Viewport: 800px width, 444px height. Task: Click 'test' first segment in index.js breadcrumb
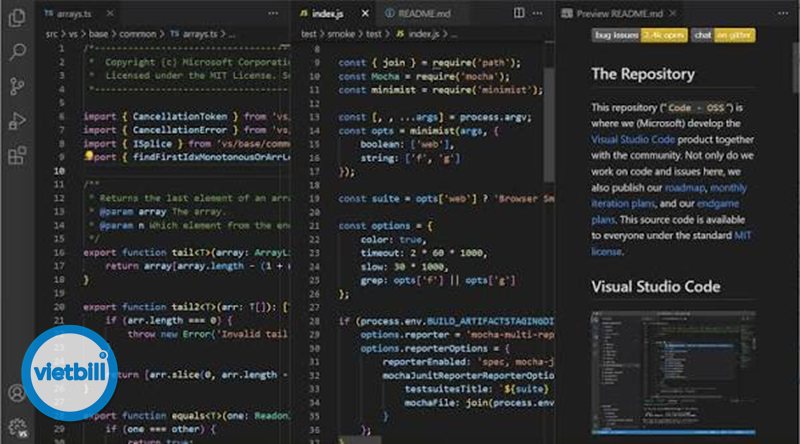[x=309, y=34]
